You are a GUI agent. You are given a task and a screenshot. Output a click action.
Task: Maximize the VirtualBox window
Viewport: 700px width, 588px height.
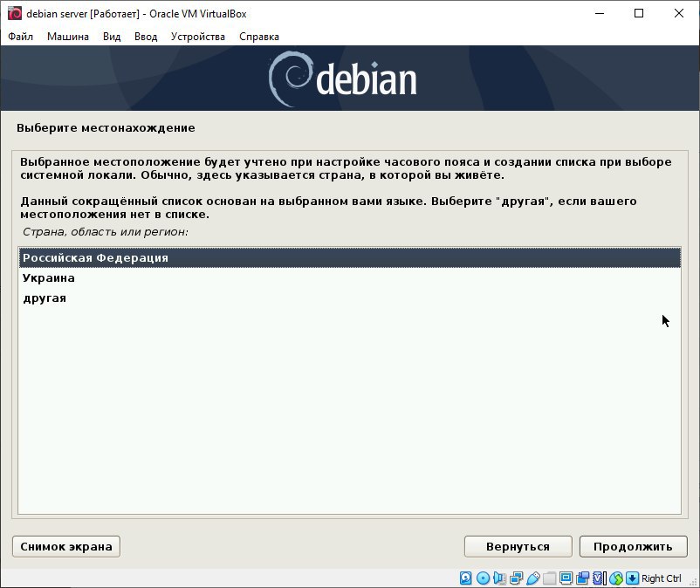click(x=639, y=13)
